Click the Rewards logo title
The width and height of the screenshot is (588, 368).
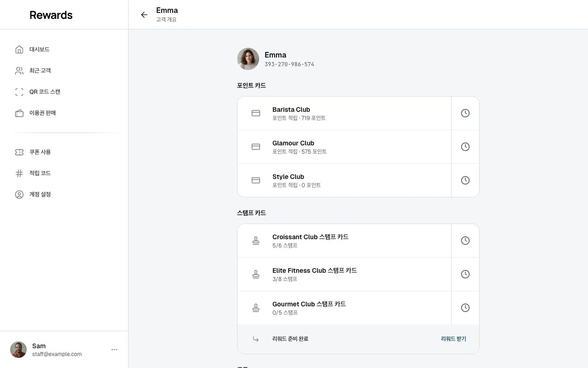[x=51, y=15]
